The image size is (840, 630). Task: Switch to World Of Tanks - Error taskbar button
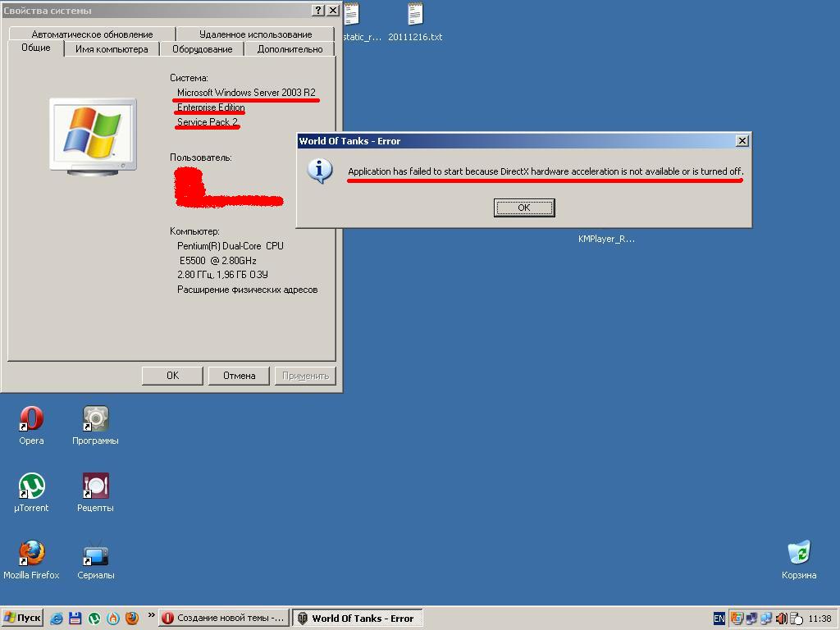[358, 619]
